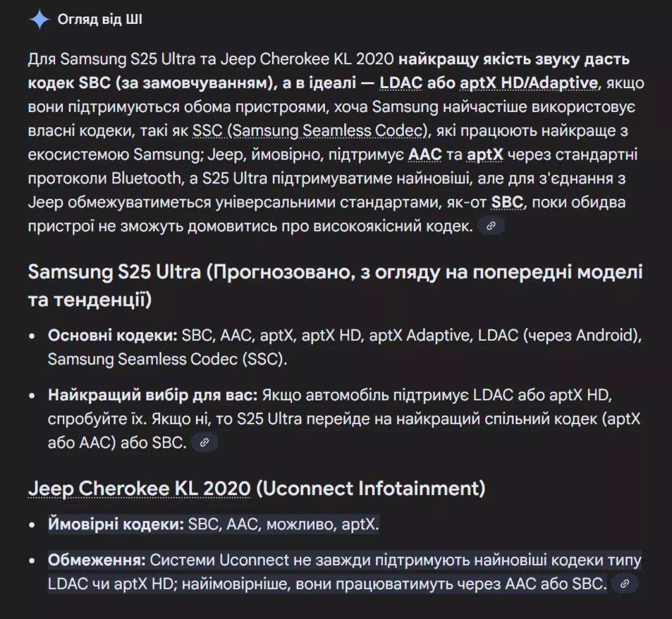The height and width of the screenshot is (619, 672).
Task: Click '(Uconnect Infotainment)' heading text
Action: [371, 488]
